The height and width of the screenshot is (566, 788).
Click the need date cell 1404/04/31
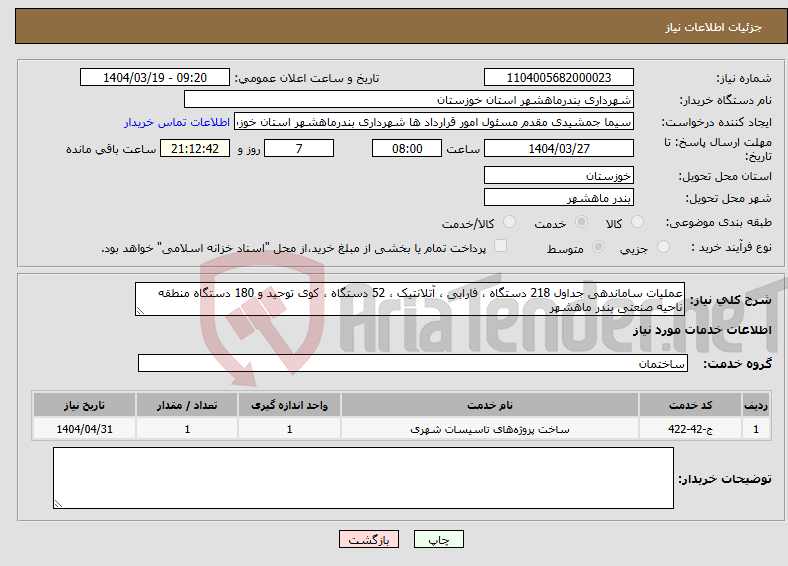tap(84, 429)
